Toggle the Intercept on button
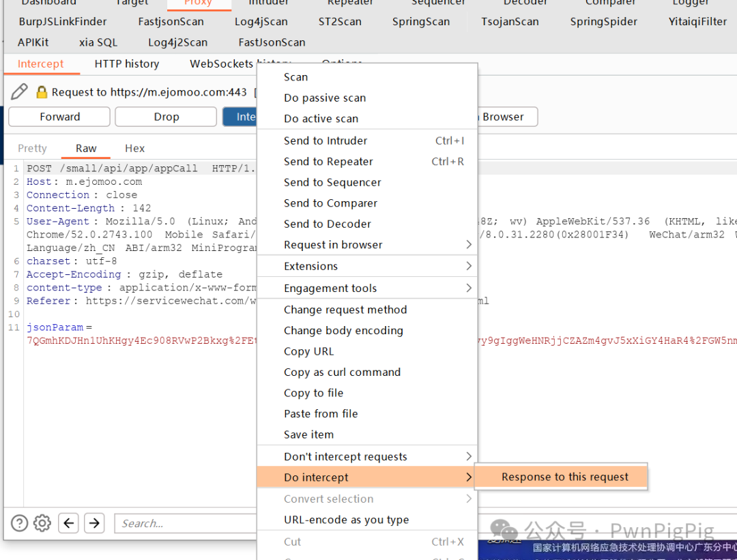Viewport: 737px width, 560px height. point(240,117)
